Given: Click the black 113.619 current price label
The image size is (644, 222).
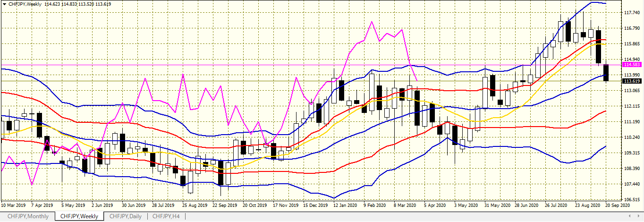Looking at the screenshot, I should [x=632, y=81].
